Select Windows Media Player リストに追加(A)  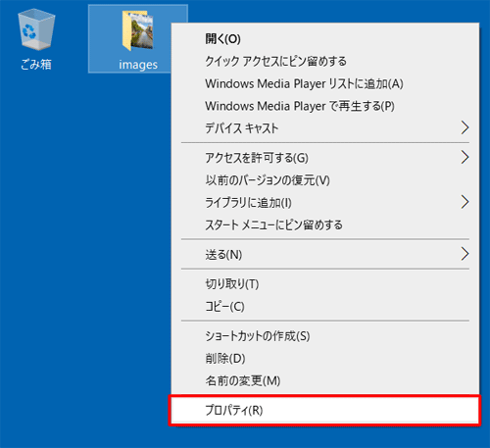point(325,83)
